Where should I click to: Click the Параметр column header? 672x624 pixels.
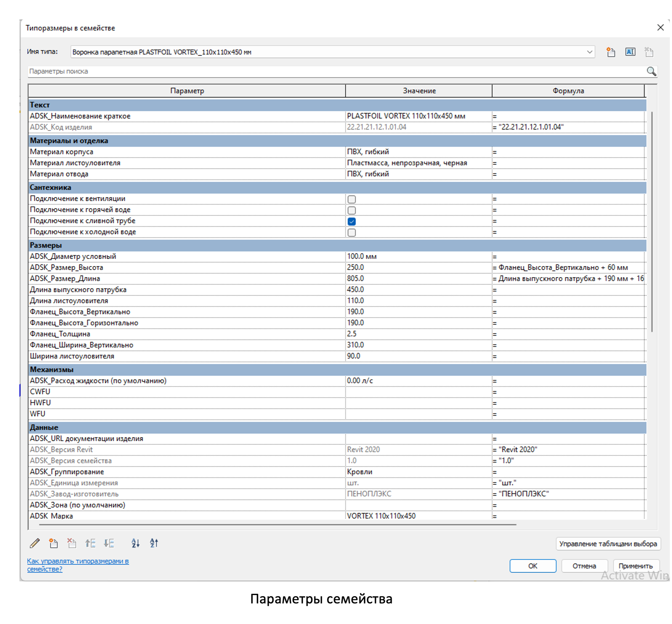(x=187, y=91)
